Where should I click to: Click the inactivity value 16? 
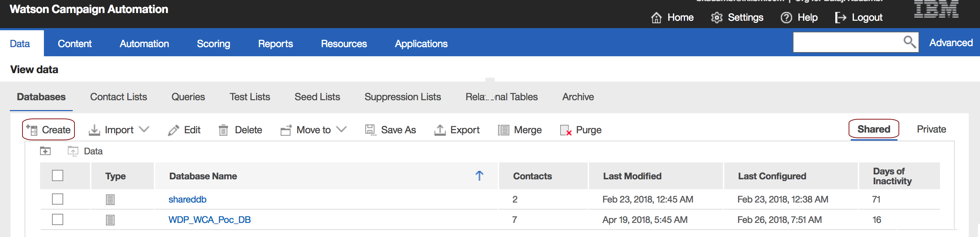876,220
